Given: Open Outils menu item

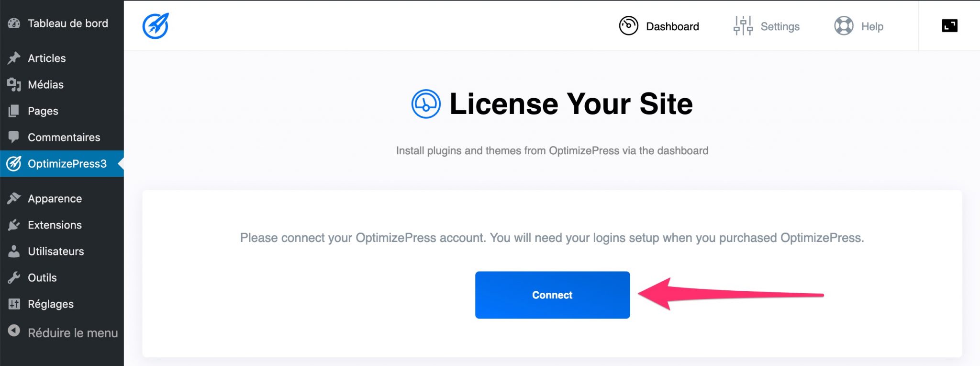Looking at the screenshot, I should [x=62, y=277].
